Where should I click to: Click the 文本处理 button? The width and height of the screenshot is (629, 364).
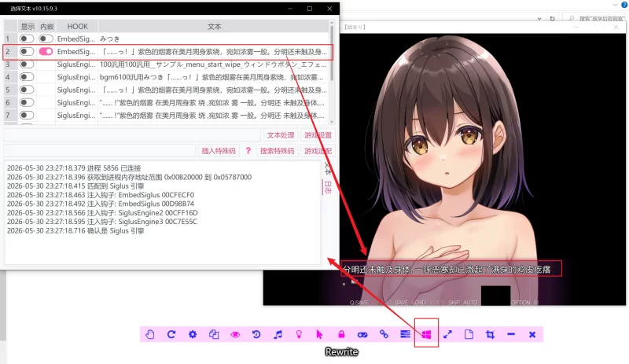pyautogui.click(x=281, y=135)
